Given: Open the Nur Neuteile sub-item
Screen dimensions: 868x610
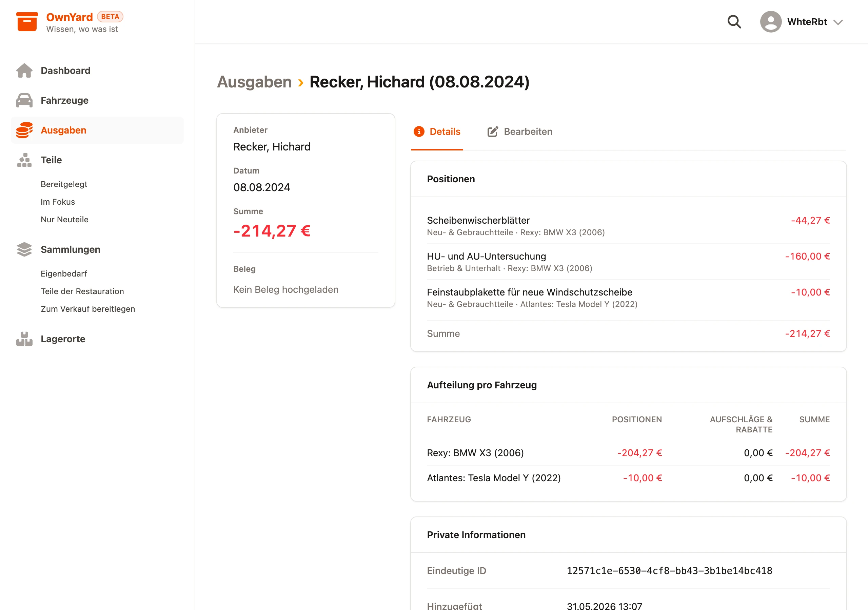Looking at the screenshot, I should (65, 220).
